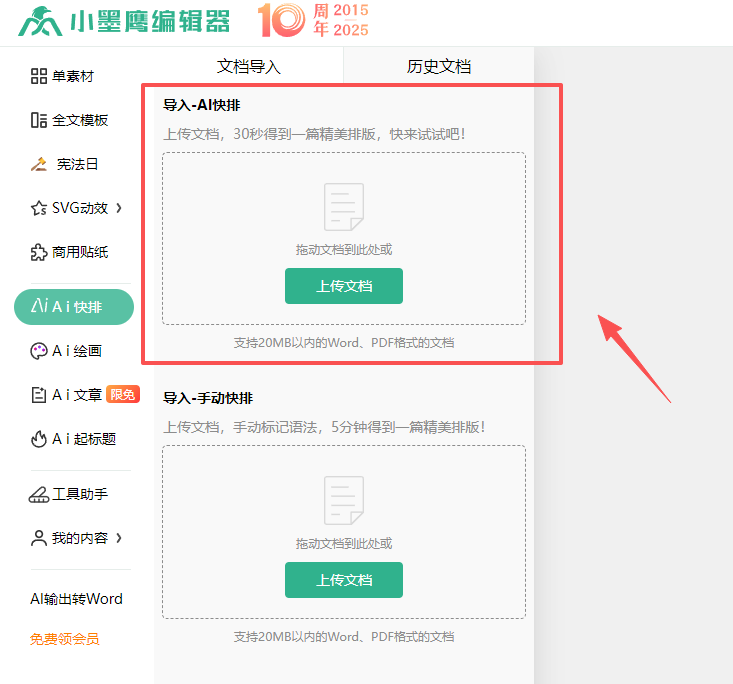Click the orange 免费领会员 link
Image resolution: width=733 pixels, height=684 pixels.
point(65,639)
